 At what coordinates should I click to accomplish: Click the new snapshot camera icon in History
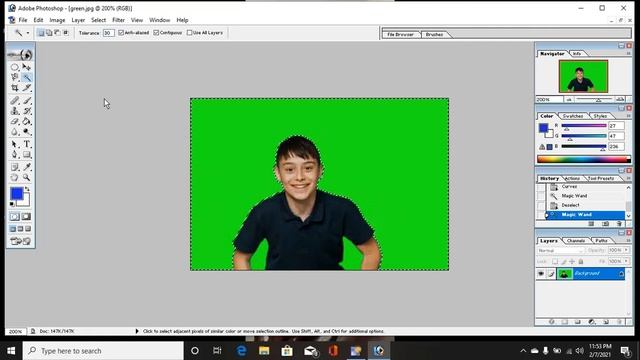point(605,224)
